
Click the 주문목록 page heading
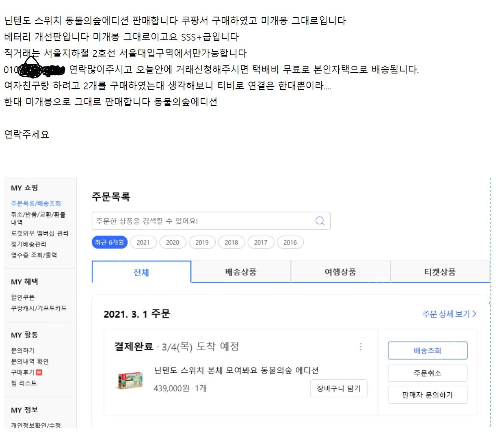[x=111, y=197]
